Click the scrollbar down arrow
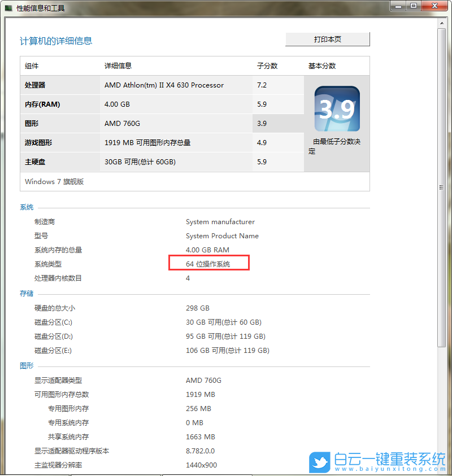 pyautogui.click(x=442, y=470)
